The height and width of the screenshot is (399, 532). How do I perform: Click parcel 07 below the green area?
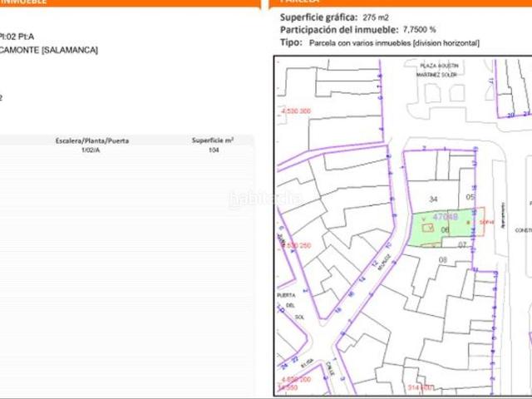pos(462,244)
